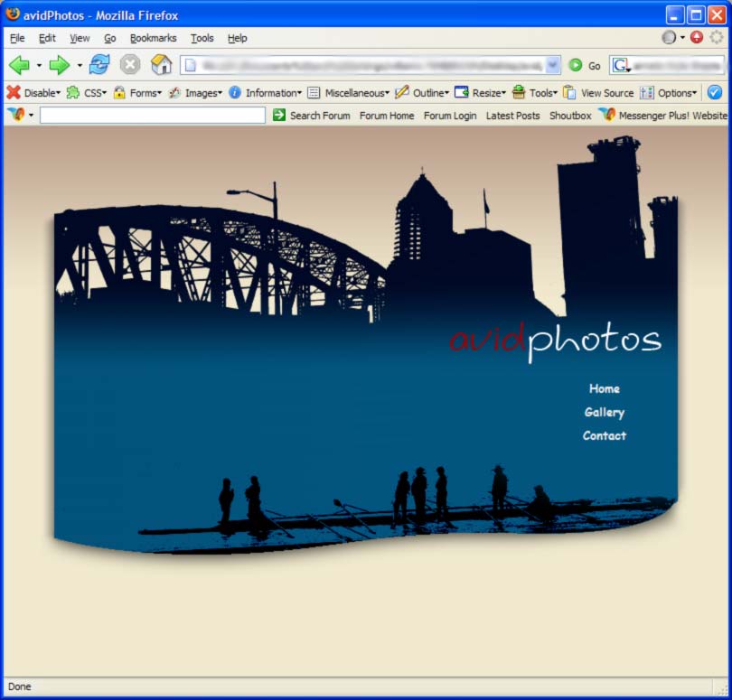
Task: Click the Contact link on the page
Action: tap(605, 436)
